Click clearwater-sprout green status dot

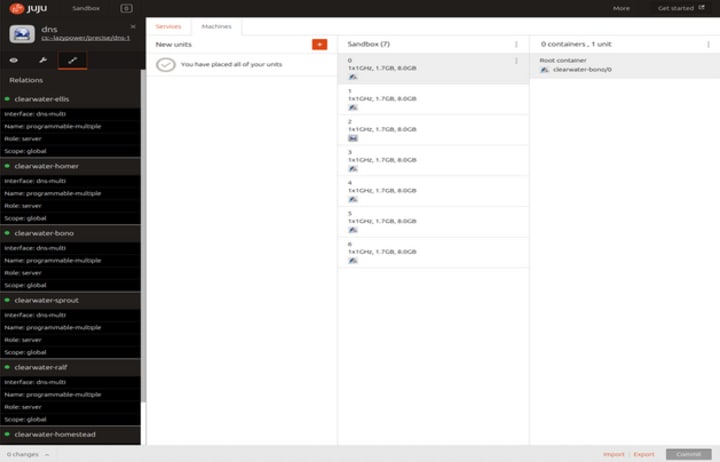click(7, 300)
